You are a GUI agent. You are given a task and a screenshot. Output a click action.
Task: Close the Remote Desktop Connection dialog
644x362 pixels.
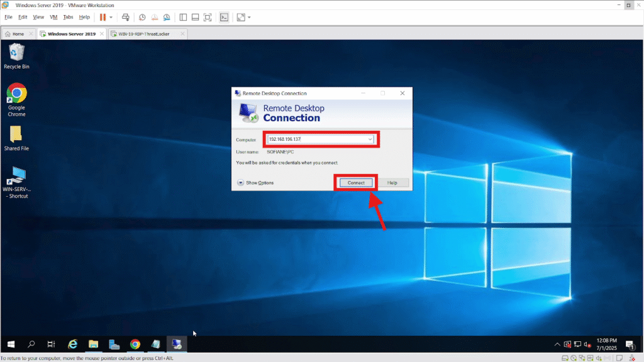[402, 93]
